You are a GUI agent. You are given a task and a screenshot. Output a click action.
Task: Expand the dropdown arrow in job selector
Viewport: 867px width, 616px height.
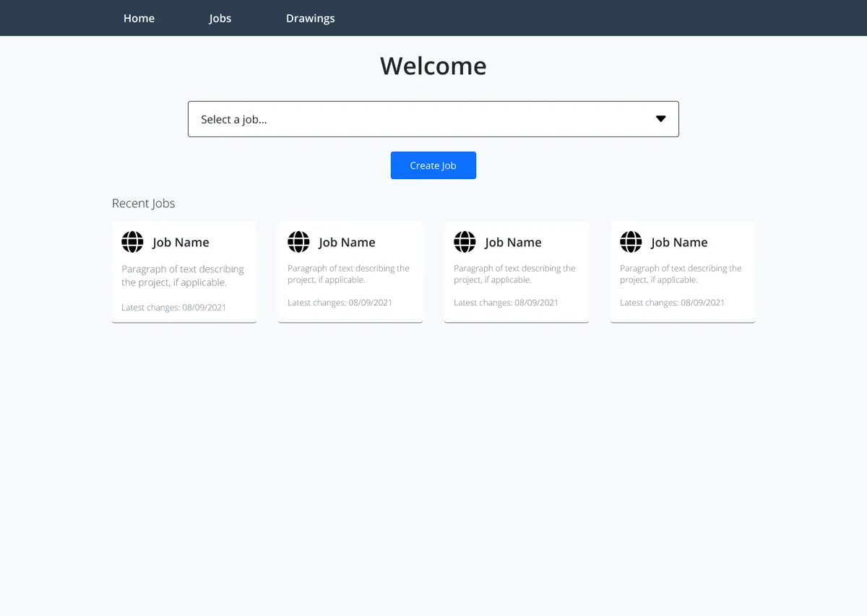click(660, 119)
